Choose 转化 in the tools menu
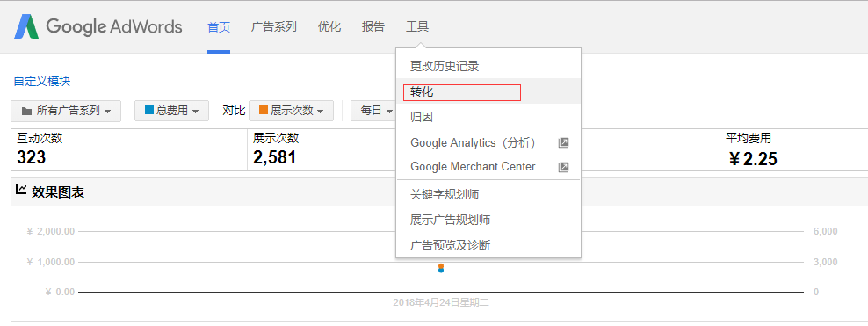 488,92
